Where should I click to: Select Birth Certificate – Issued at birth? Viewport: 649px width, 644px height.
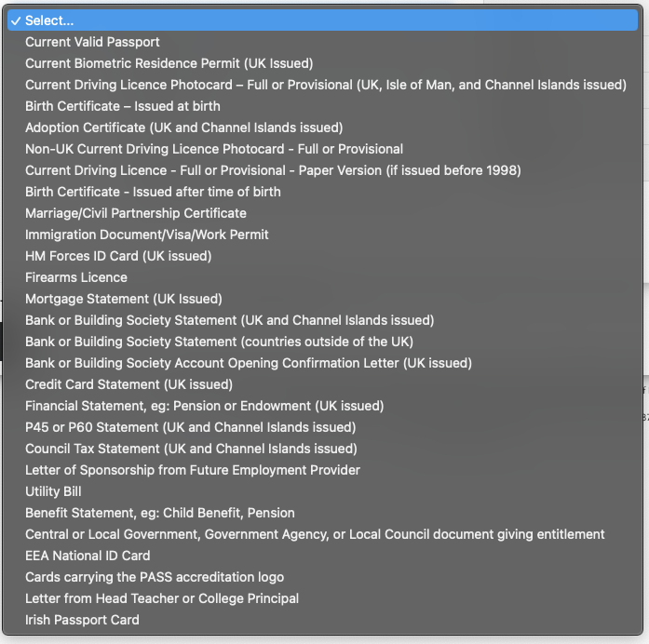point(123,106)
